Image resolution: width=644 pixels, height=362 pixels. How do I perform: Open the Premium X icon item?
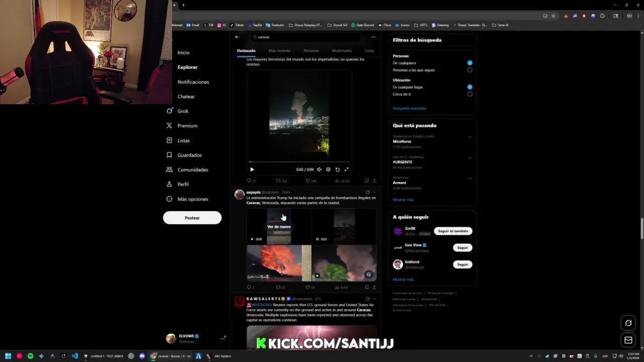pyautogui.click(x=169, y=126)
